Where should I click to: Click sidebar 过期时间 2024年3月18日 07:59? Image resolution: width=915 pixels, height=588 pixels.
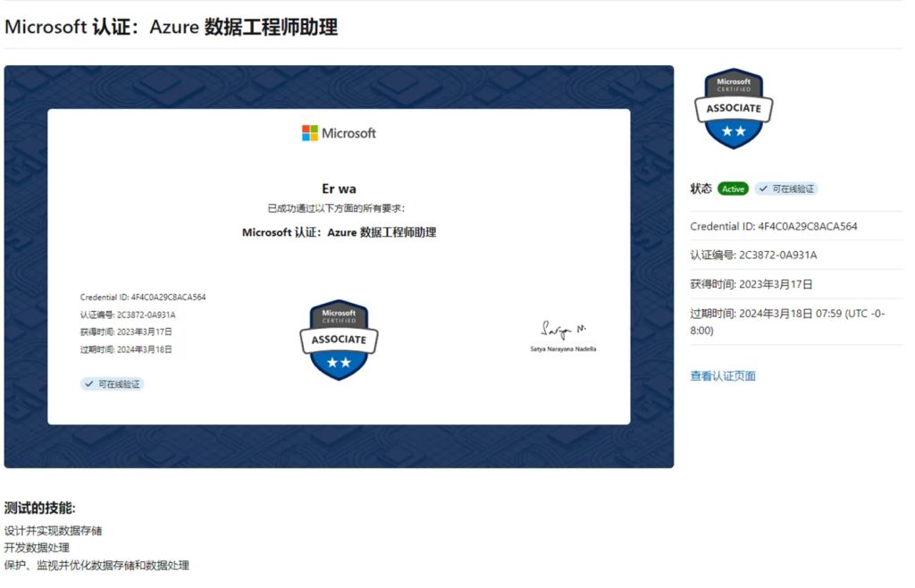tap(787, 322)
